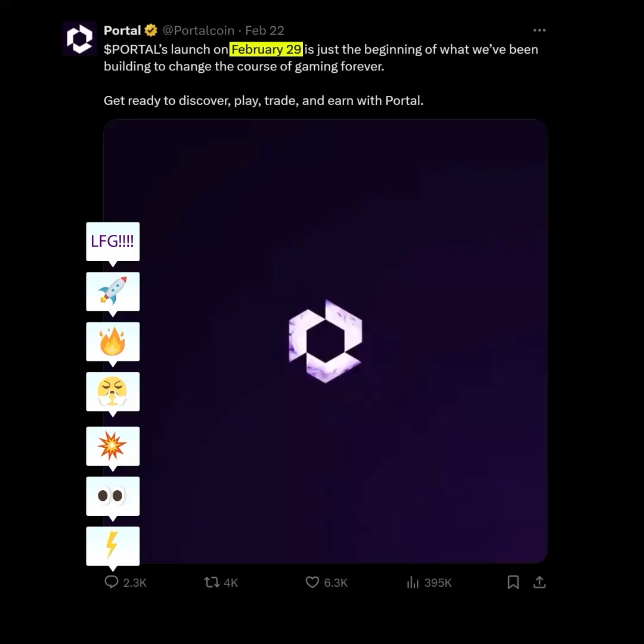The width and height of the screenshot is (644, 644).
Task: Click the Portal profile avatar logo
Action: (80, 39)
